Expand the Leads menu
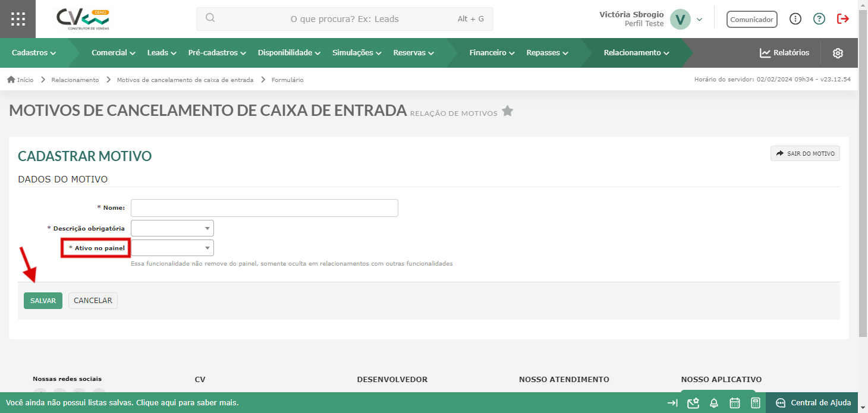 point(162,53)
